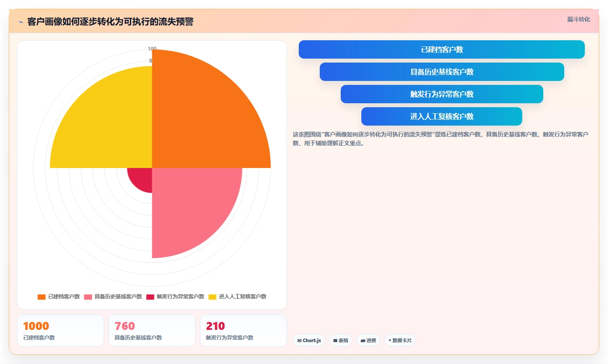Click the 表格 tag chip
Viewport: 608px width, 364px height.
coord(341,340)
